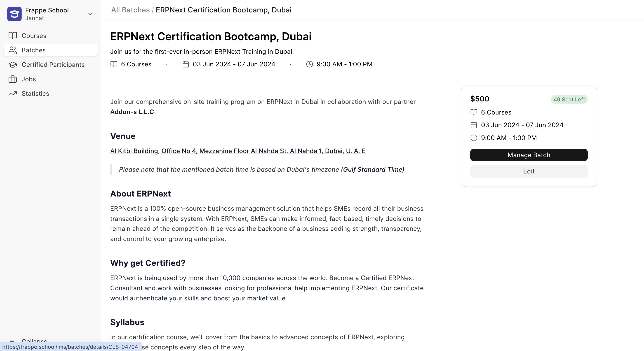This screenshot has width=644, height=351.
Task: Click the Courses book icon in sidebar
Action: (x=12, y=36)
